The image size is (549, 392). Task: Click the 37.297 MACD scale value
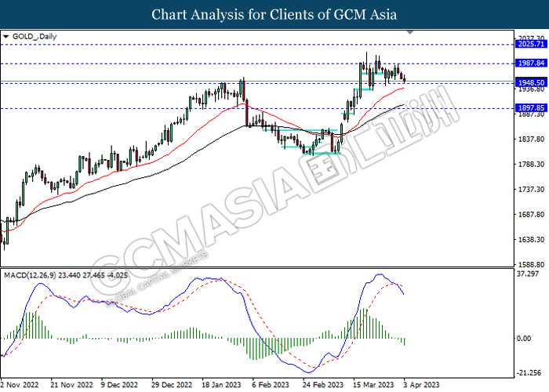[x=528, y=274]
